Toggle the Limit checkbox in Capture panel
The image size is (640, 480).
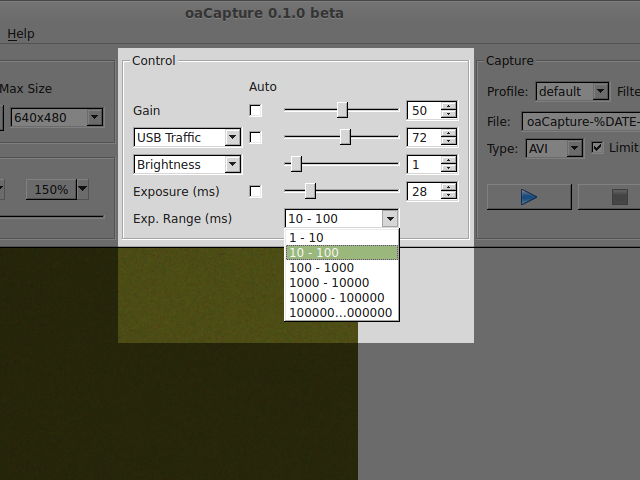coord(597,148)
